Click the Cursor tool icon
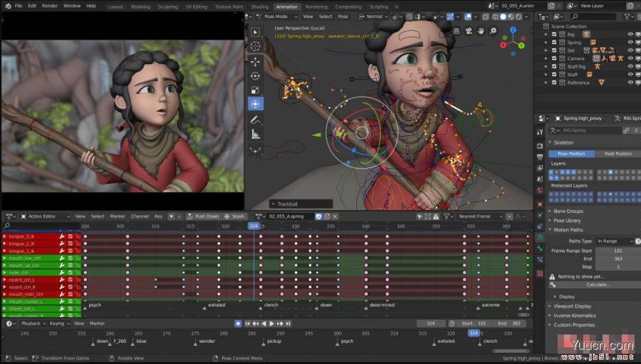Image resolution: width=641 pixels, height=364 pixels. (x=255, y=46)
